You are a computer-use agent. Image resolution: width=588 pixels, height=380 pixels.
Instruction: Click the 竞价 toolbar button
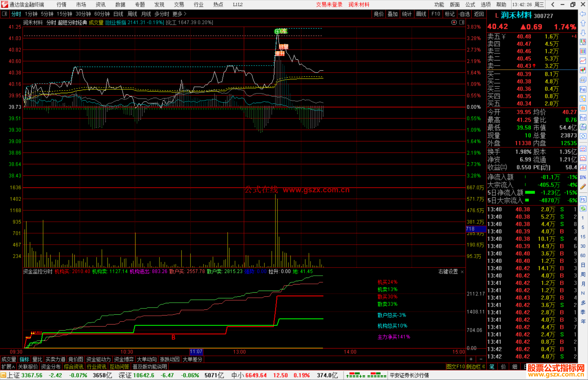(379, 14)
